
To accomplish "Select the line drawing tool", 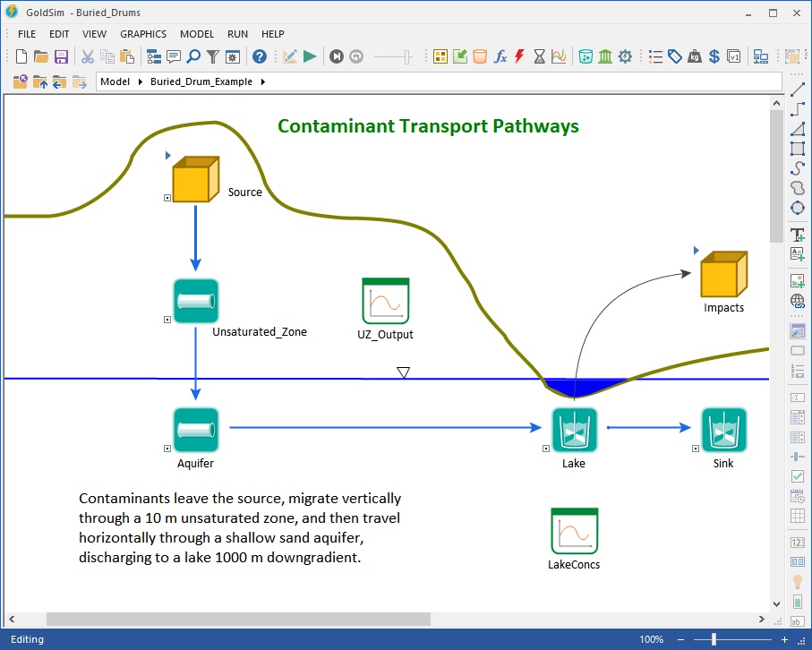I will [x=798, y=89].
